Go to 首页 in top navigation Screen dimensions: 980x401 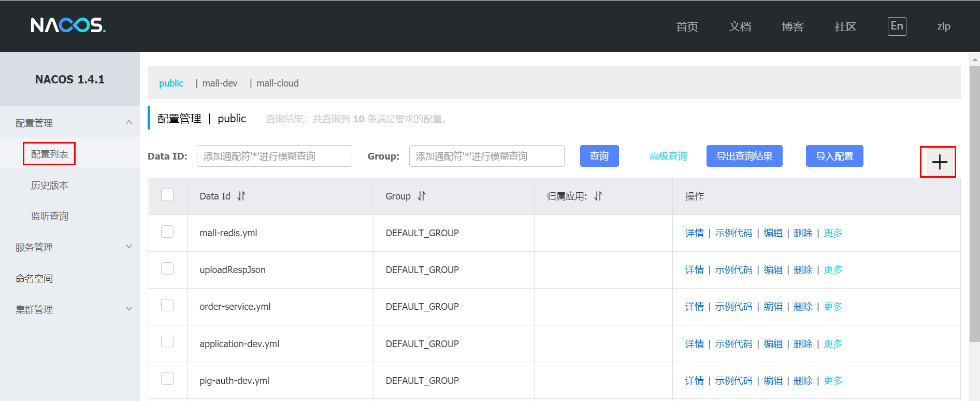click(687, 26)
